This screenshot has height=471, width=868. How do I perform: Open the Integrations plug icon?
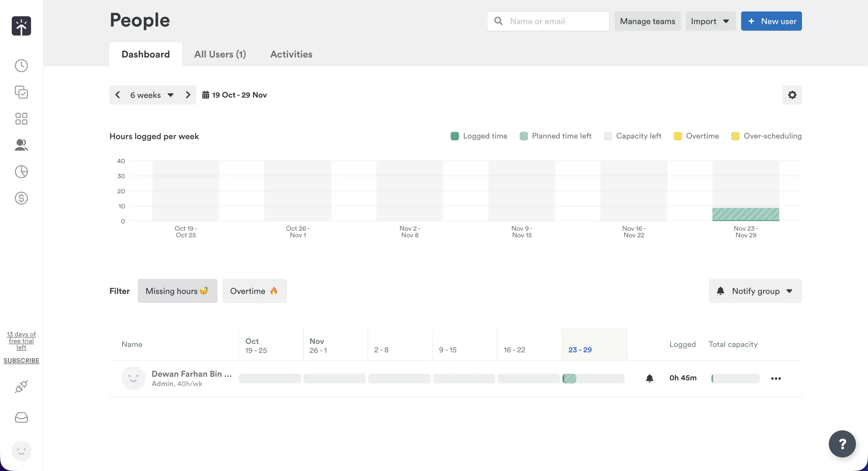click(x=21, y=386)
